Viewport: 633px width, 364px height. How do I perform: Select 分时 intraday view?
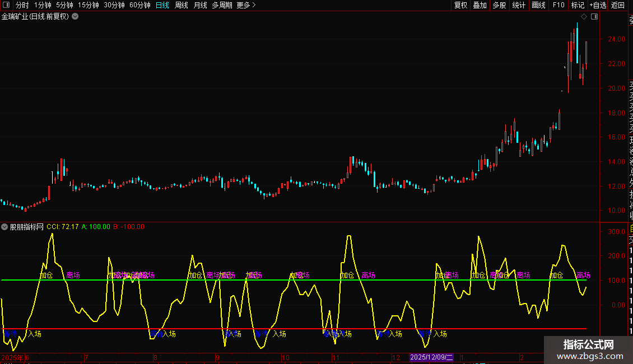click(x=22, y=5)
